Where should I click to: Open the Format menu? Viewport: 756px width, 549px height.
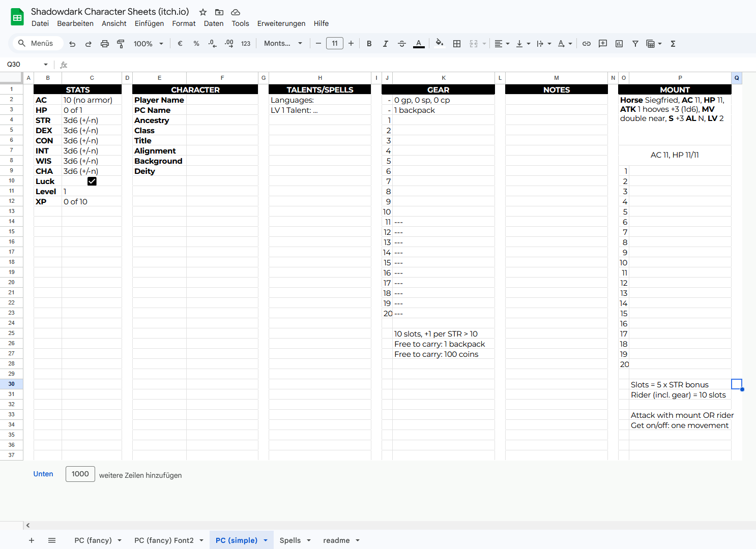point(184,23)
